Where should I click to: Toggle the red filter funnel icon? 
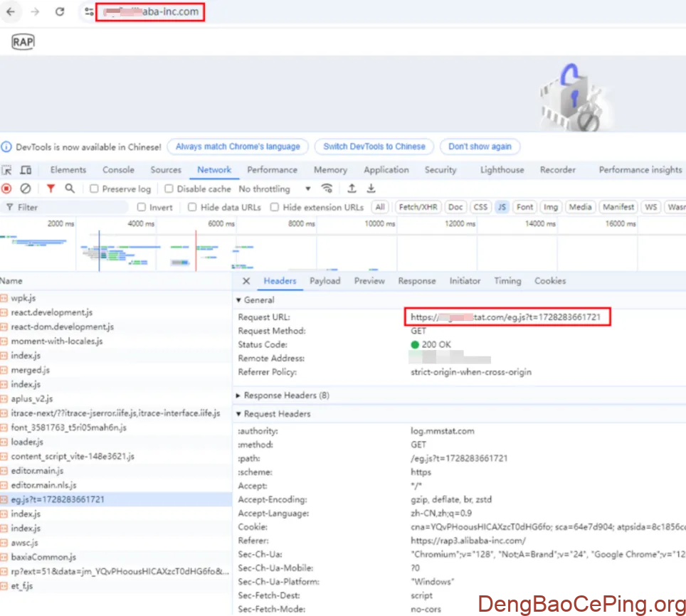tap(51, 188)
